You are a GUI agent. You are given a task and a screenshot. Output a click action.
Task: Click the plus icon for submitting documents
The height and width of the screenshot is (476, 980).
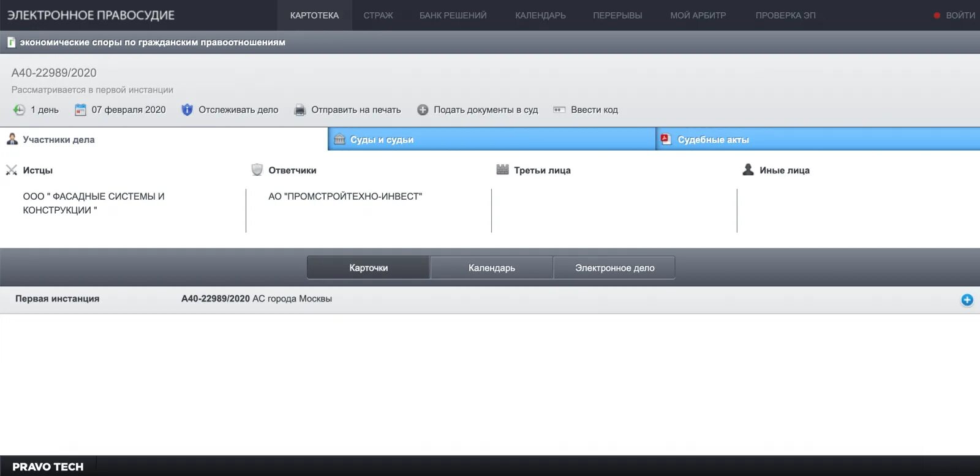point(423,110)
